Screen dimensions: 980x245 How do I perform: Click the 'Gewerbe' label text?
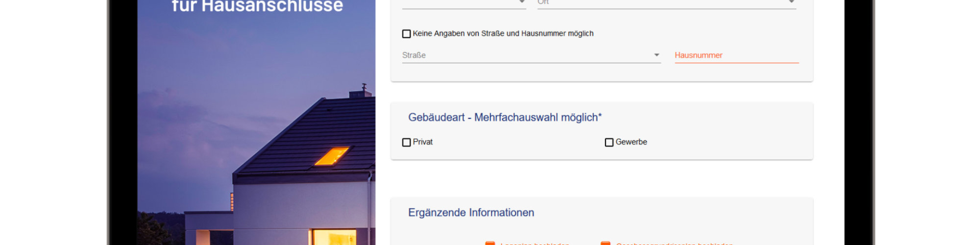point(631,142)
